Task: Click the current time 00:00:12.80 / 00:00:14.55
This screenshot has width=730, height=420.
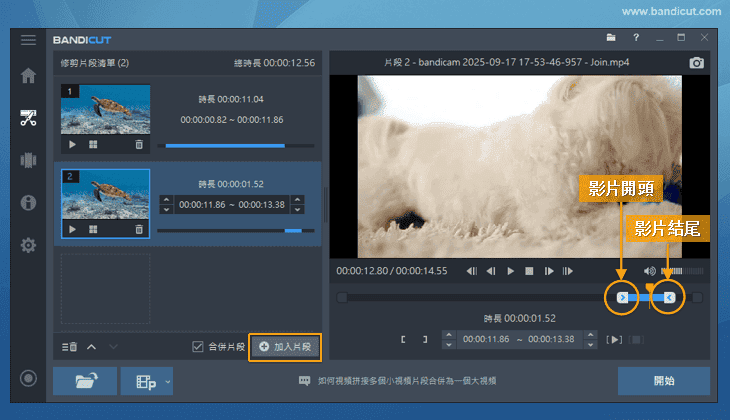Action: tap(392, 271)
